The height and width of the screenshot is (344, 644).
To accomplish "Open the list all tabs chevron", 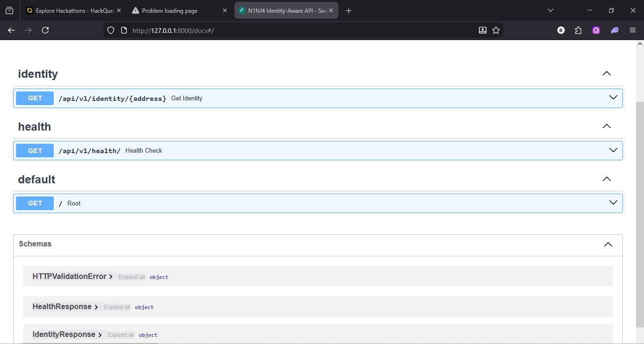I will pyautogui.click(x=551, y=10).
